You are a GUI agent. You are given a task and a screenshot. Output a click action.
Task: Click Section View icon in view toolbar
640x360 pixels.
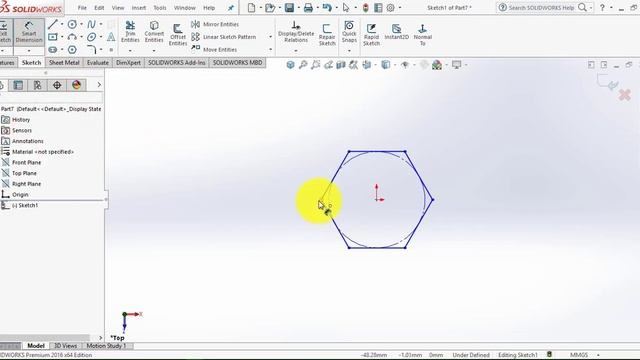341,64
